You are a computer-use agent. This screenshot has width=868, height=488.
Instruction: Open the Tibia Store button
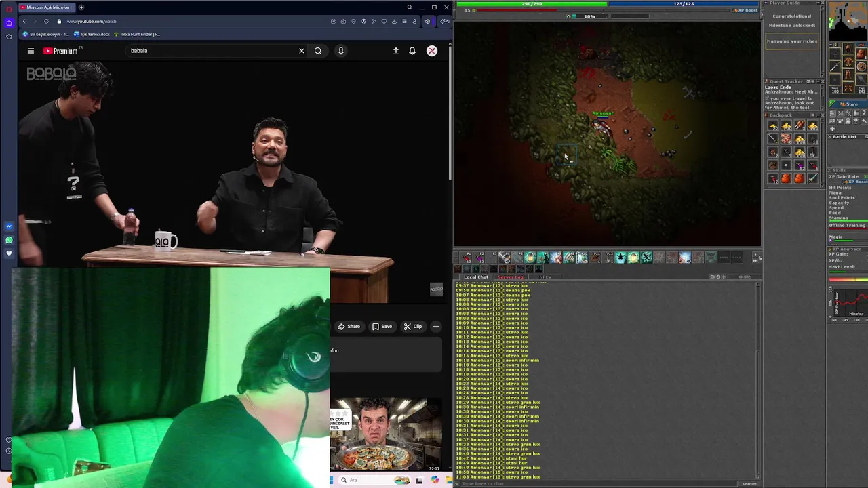[x=848, y=104]
